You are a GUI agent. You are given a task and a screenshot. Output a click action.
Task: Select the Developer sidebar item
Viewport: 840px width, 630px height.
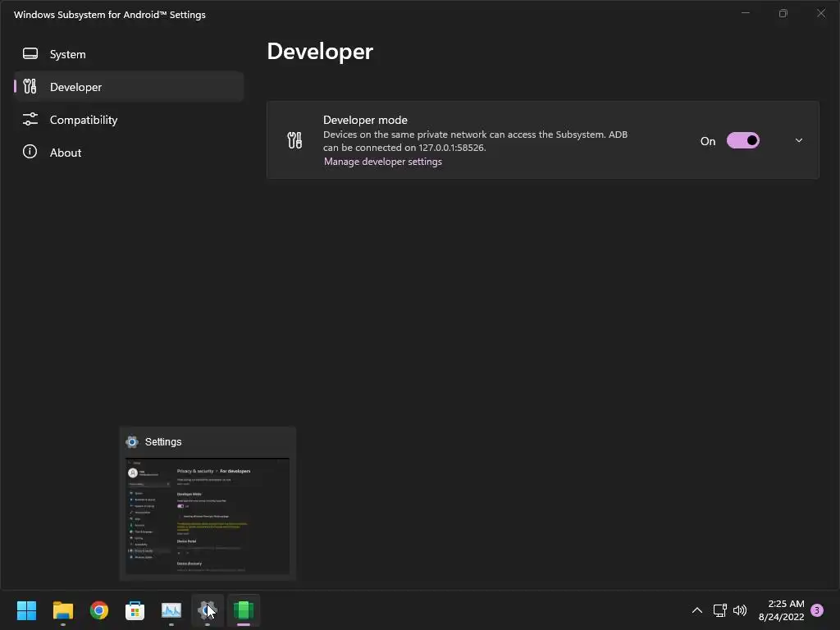pyautogui.click(x=129, y=87)
